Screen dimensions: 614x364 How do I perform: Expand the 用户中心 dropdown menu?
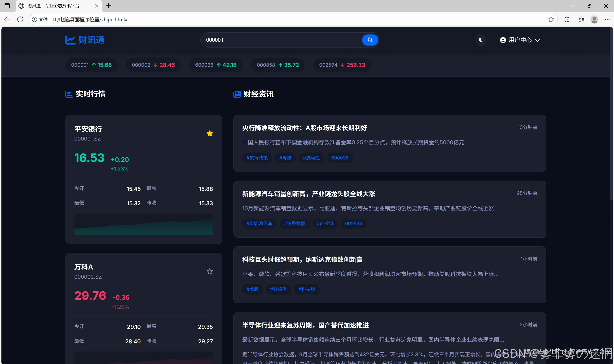coord(520,40)
